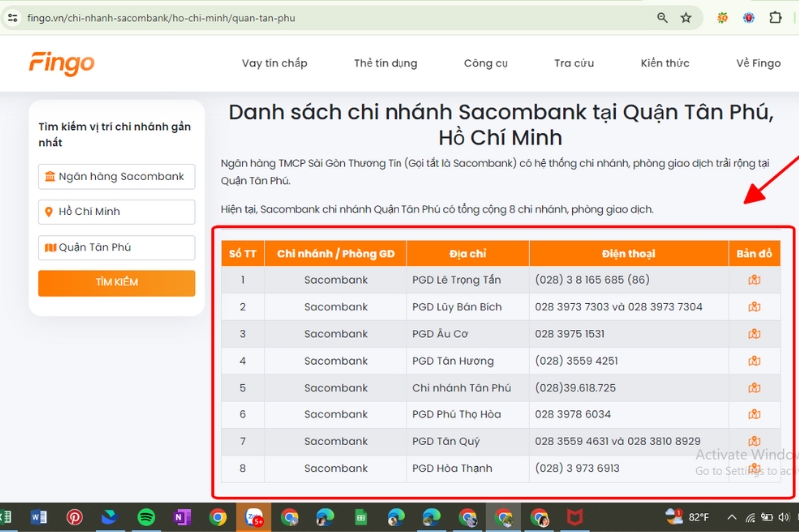Viewport: 799px width, 532px height.
Task: Click the page heading Danh sách chi nhánh Sacombank
Action: pyautogui.click(x=501, y=125)
